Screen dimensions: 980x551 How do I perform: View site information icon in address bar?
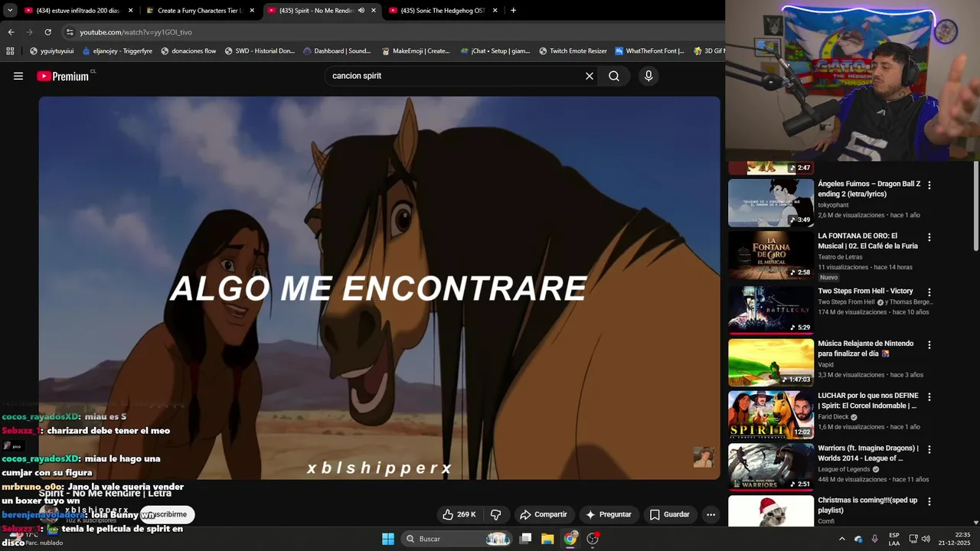point(70,32)
